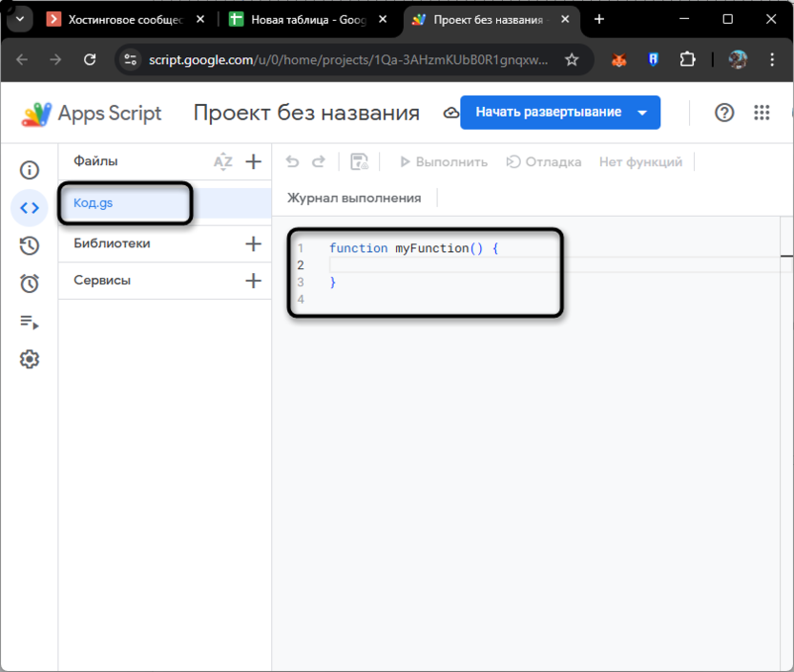Click the Apps Script logo
This screenshot has height=672, width=794.
coord(35,113)
